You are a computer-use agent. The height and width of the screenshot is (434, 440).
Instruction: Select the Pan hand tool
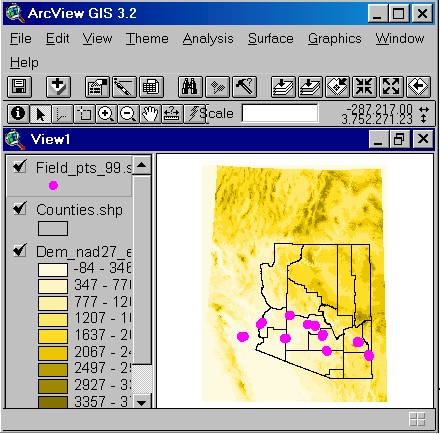[150, 114]
